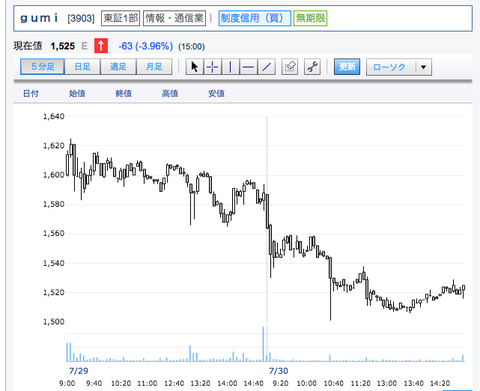Screen dimensions: 480x391
Task: Select the diagonal trend line tool
Action: tap(266, 67)
